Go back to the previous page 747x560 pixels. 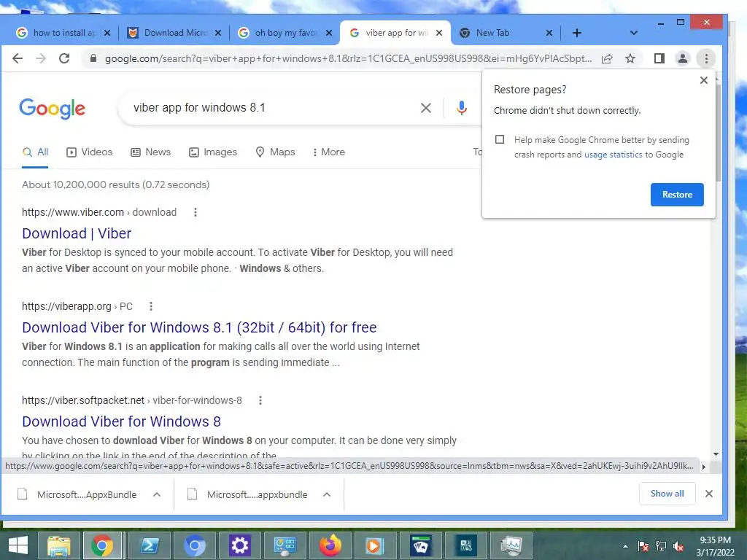click(x=18, y=58)
